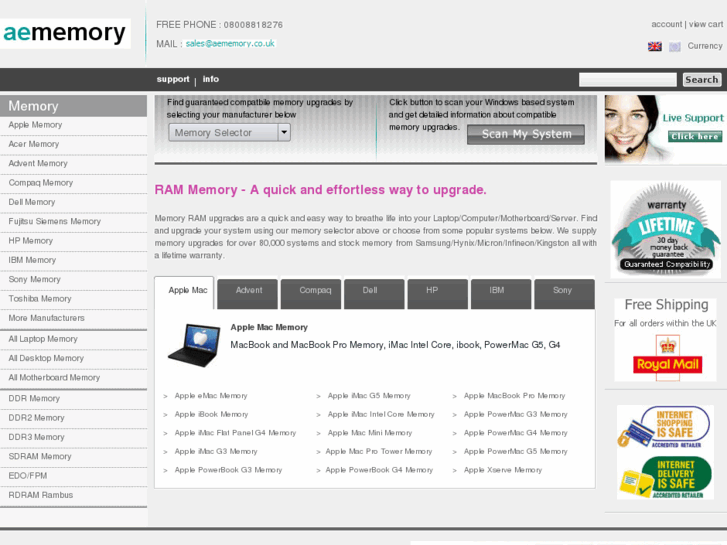Open DDR Memory sidebar link
This screenshot has height=545, width=727.
pyautogui.click(x=34, y=399)
